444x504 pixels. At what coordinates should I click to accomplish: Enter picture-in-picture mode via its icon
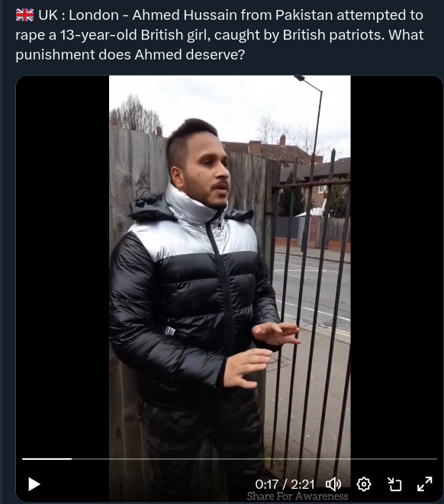point(394,484)
